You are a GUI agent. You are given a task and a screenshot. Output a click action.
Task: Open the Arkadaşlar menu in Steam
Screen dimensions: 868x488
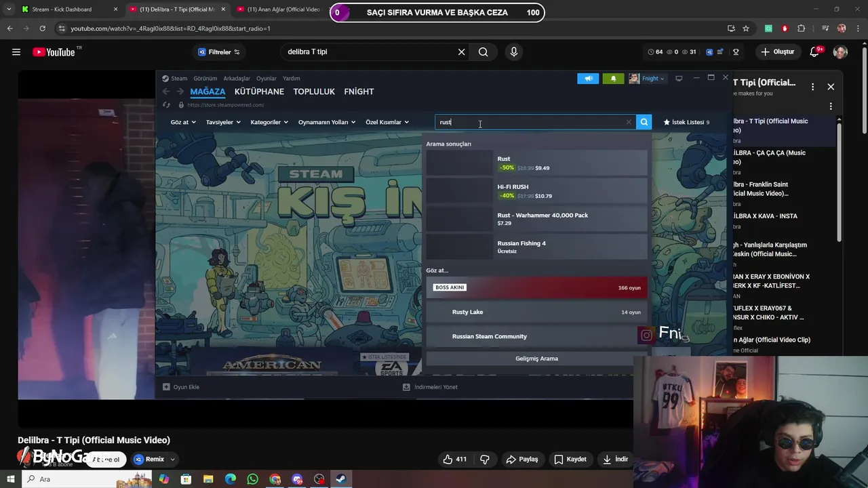[x=237, y=79]
